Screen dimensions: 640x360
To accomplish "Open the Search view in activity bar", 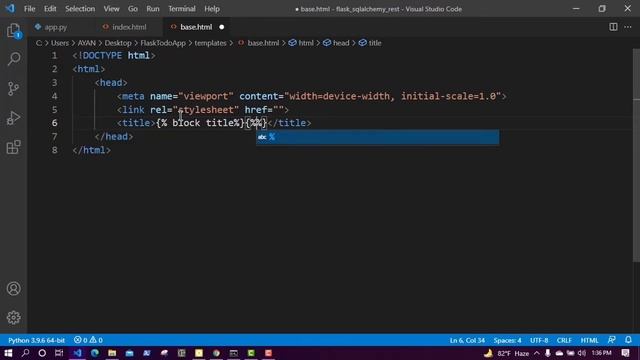I will 13,59.
